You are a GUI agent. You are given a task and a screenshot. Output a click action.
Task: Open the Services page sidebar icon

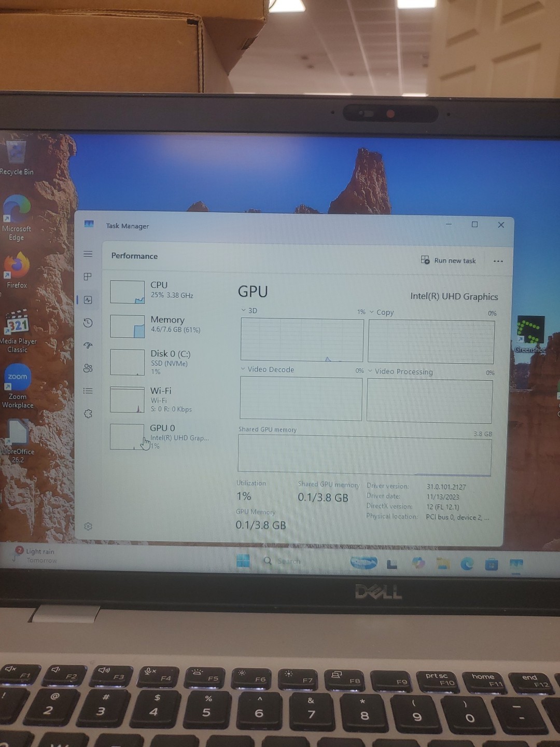coord(88,413)
